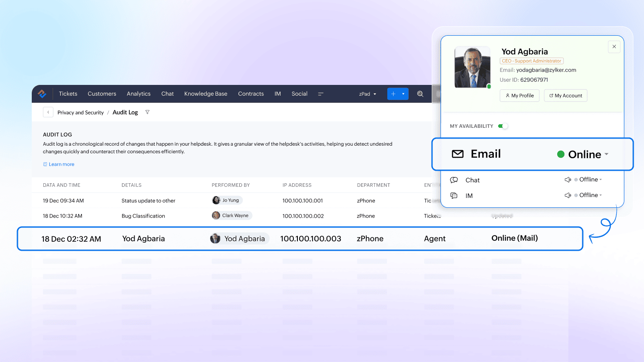The width and height of the screenshot is (644, 362).
Task: Click the Zoho Desk logo icon
Action: (42, 94)
